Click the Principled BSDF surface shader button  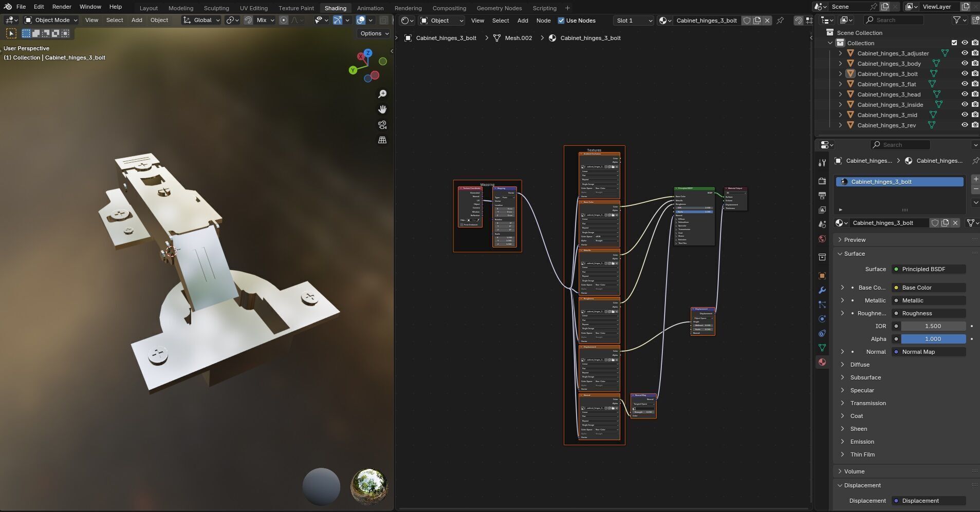[929, 269]
